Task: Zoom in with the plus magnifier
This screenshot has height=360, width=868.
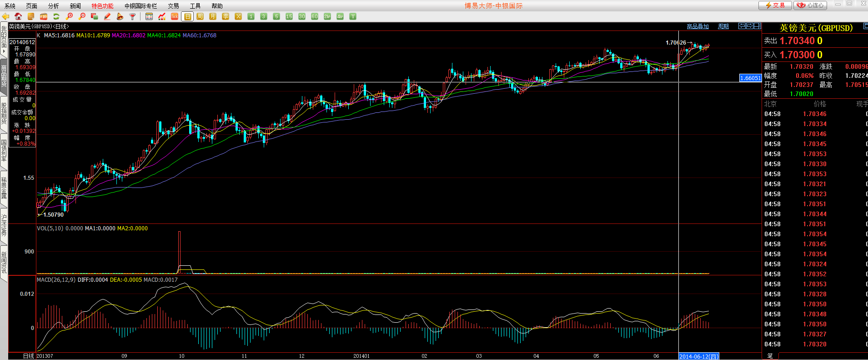Action: point(69,16)
